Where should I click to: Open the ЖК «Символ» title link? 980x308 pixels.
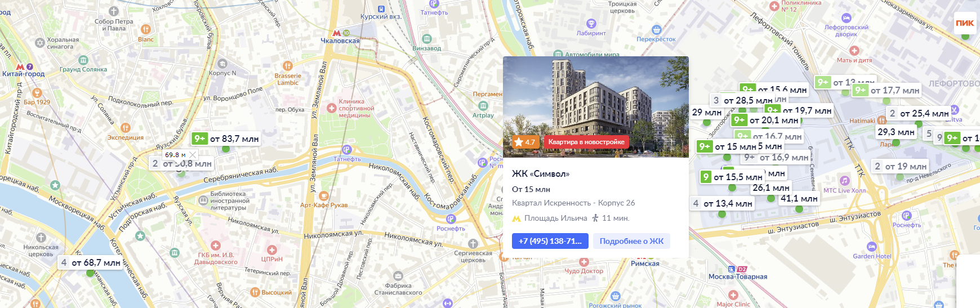[x=541, y=173]
